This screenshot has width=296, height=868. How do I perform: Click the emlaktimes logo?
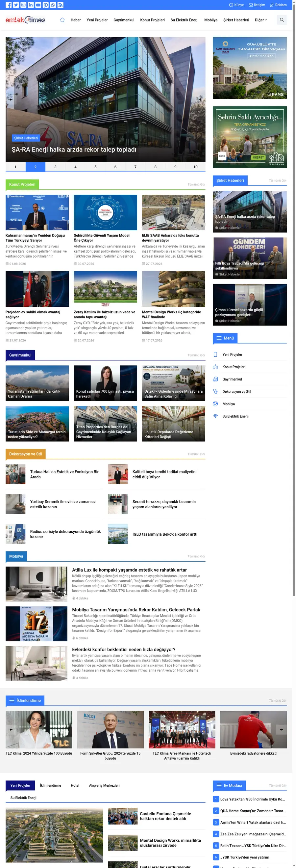pyautogui.click(x=25, y=20)
